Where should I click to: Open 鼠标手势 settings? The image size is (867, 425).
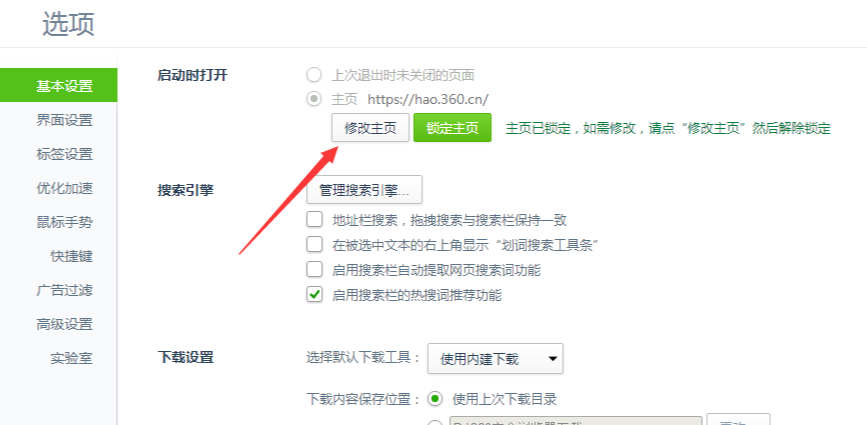click(64, 223)
